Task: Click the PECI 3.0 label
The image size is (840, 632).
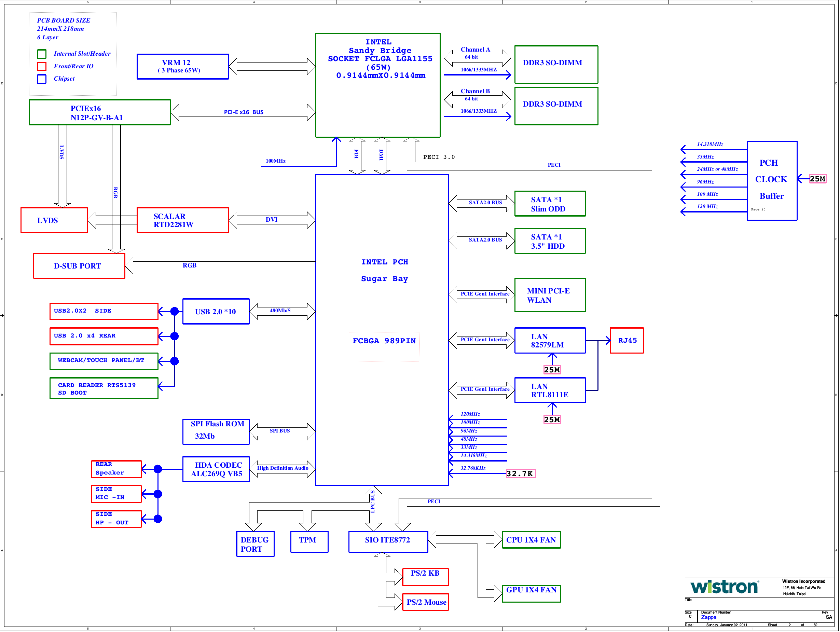Action: [439, 157]
